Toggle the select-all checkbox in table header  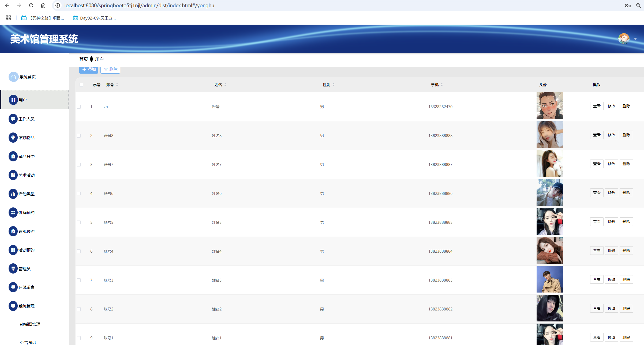[x=81, y=85]
